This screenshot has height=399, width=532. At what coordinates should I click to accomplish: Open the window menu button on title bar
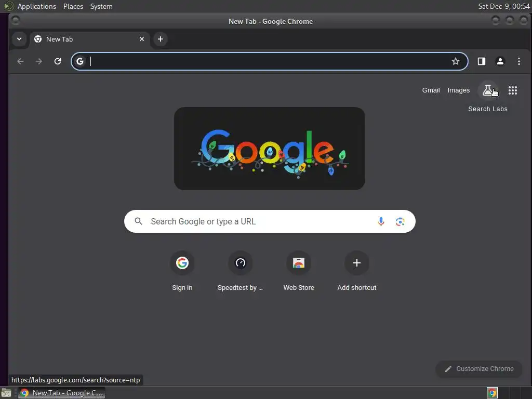[15, 21]
